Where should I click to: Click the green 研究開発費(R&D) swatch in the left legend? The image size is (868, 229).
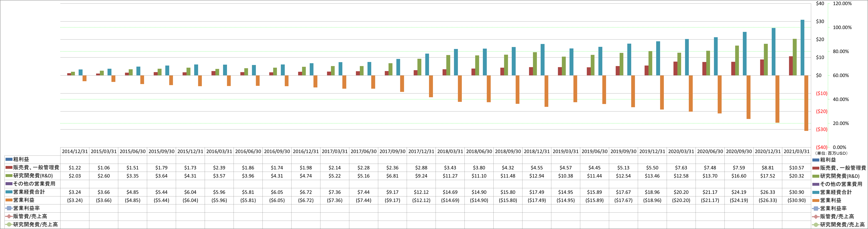(x=9, y=176)
